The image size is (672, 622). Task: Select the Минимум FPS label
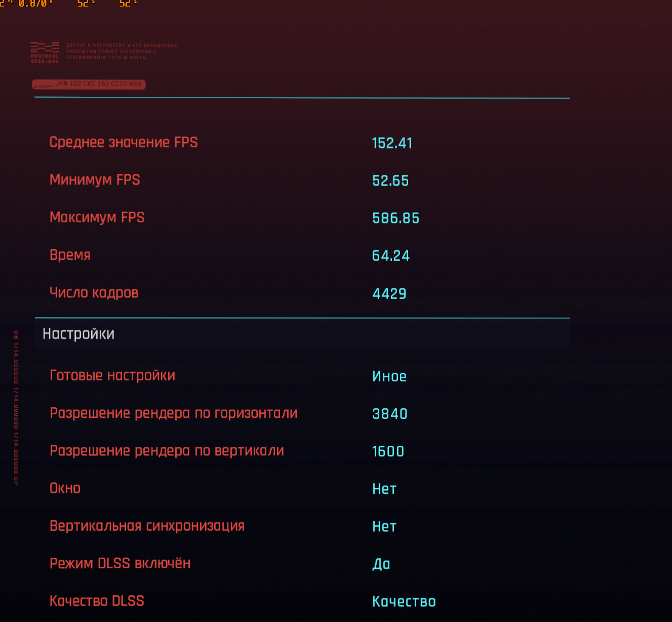click(95, 180)
